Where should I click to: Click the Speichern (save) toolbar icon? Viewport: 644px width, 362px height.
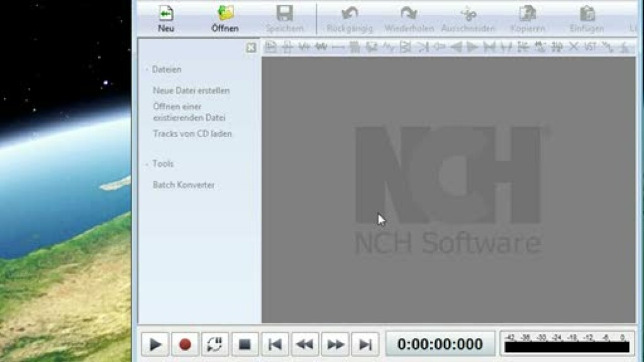point(284,14)
